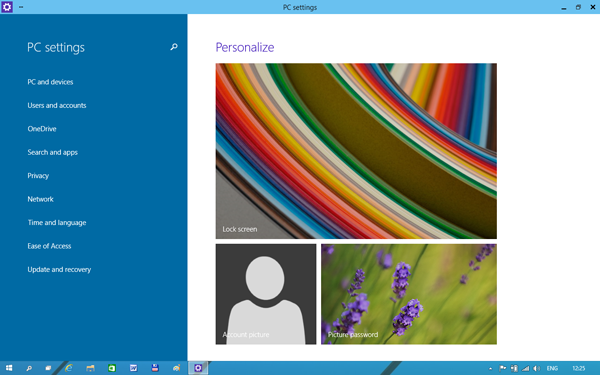The height and width of the screenshot is (375, 600).
Task: Click the Personalize heading
Action: [245, 47]
